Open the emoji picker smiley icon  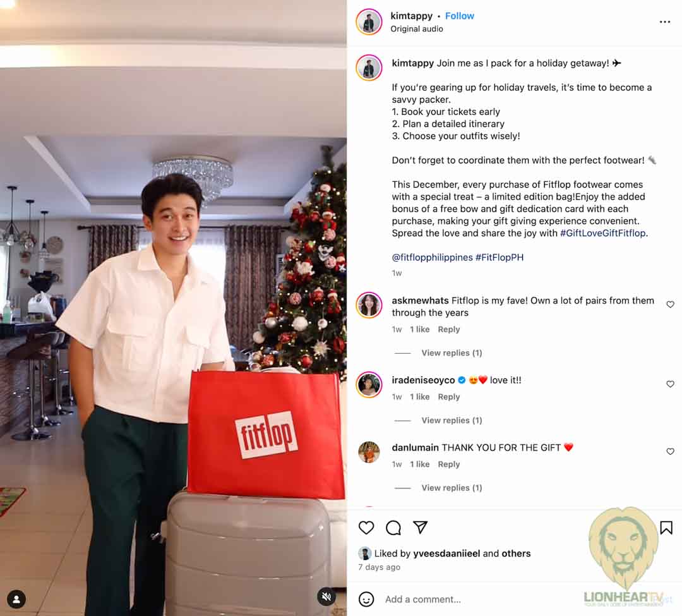click(x=366, y=599)
